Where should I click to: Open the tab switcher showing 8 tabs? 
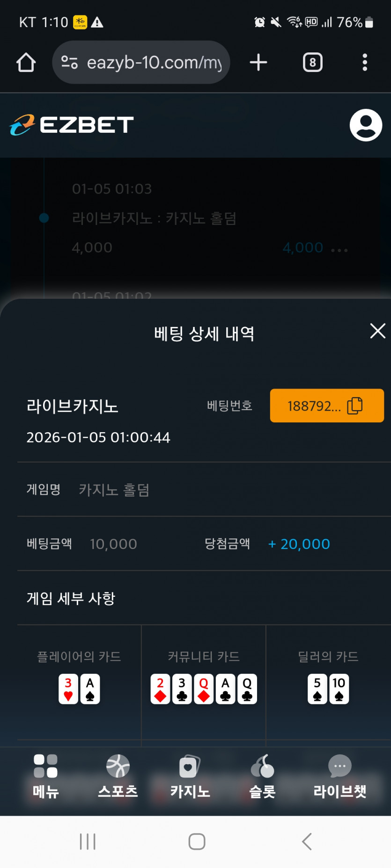pyautogui.click(x=312, y=63)
